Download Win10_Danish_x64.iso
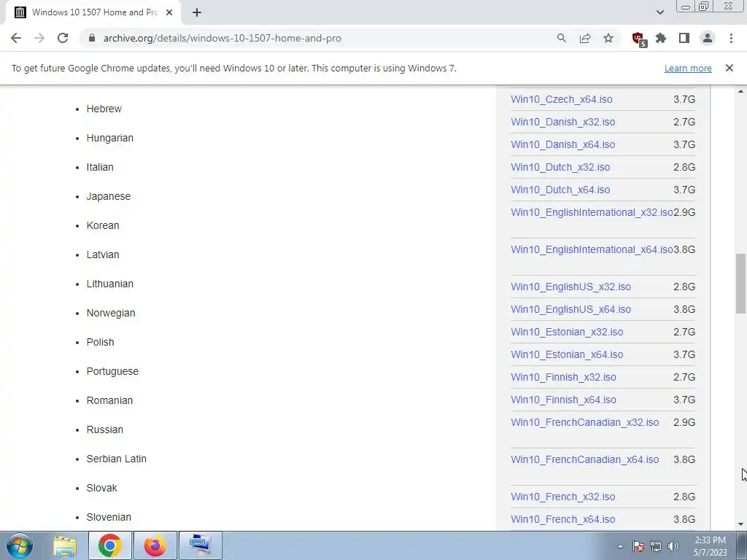Viewport: 747px width, 560px height. pyautogui.click(x=562, y=144)
